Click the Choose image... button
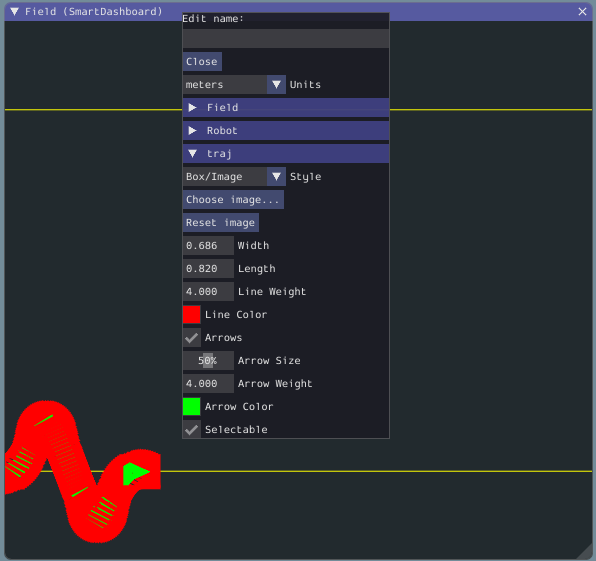The image size is (596, 561). [x=233, y=200]
